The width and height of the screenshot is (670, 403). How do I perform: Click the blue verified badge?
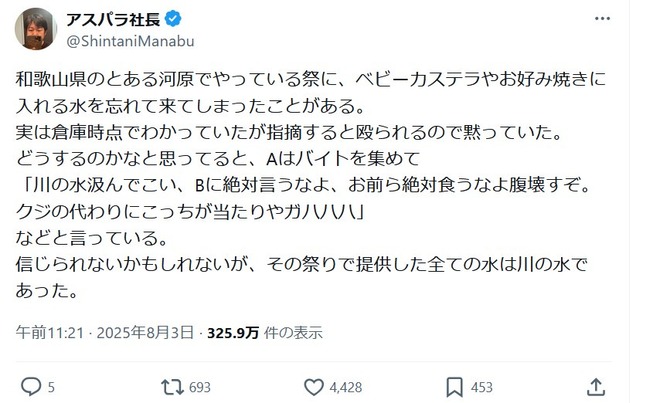pyautogui.click(x=173, y=19)
